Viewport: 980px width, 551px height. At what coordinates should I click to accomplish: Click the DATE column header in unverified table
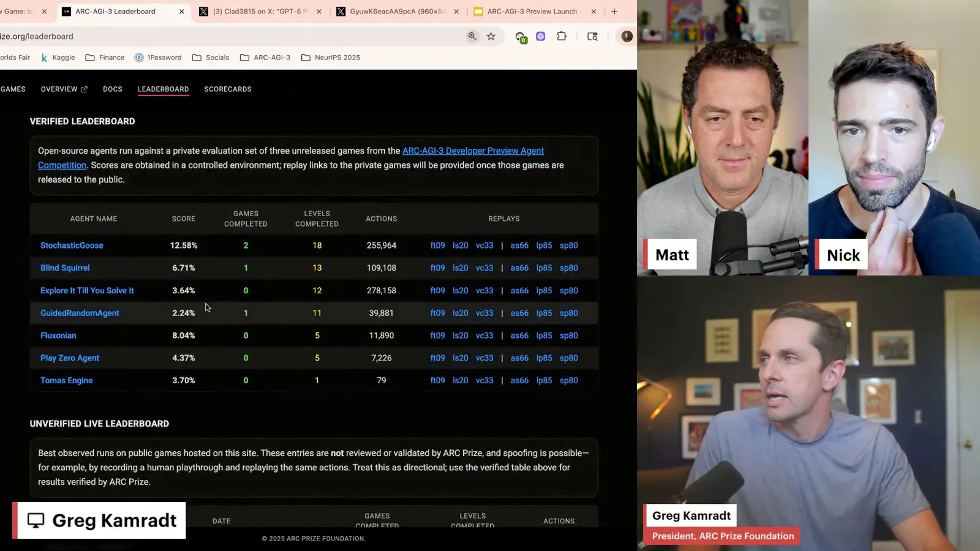[222, 521]
